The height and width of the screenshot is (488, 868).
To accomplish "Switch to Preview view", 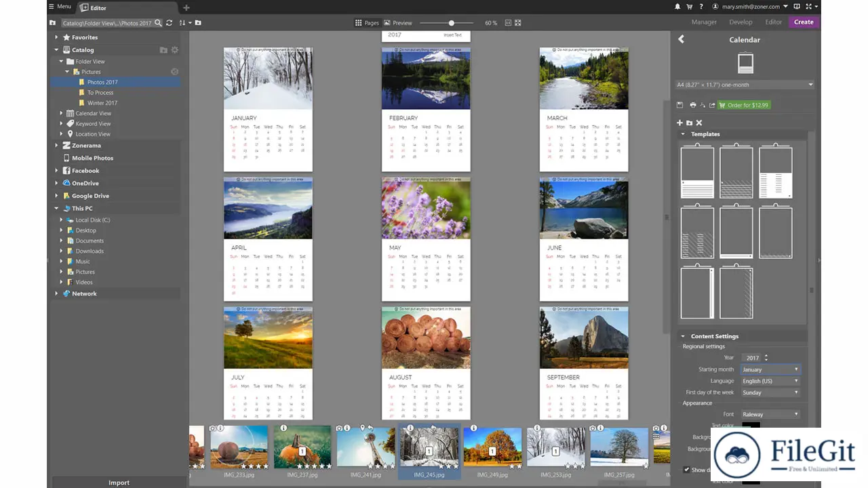I will point(398,23).
